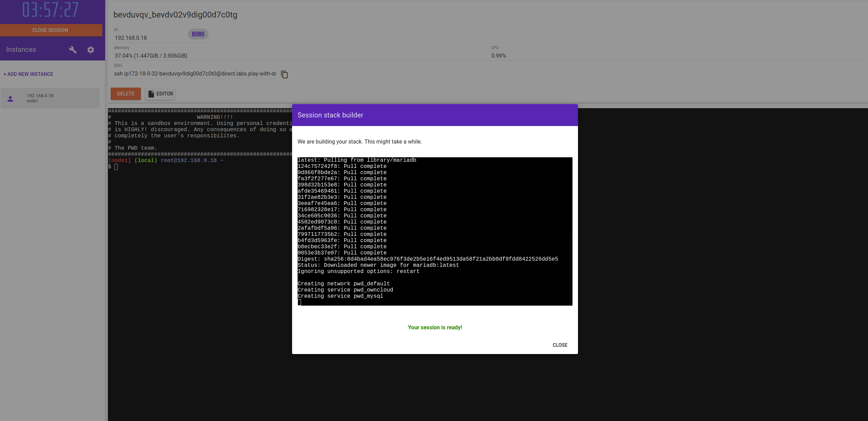Click the wrench icon beside Instances
The width and height of the screenshot is (868, 421).
(x=73, y=50)
